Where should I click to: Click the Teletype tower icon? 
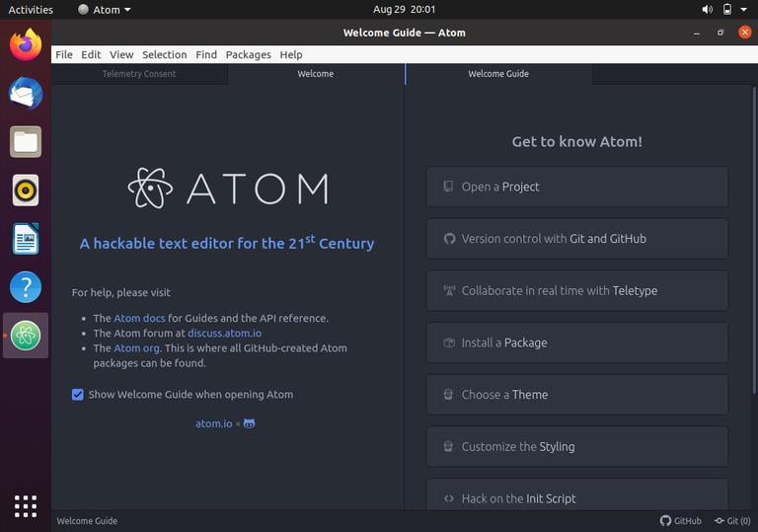tap(449, 290)
